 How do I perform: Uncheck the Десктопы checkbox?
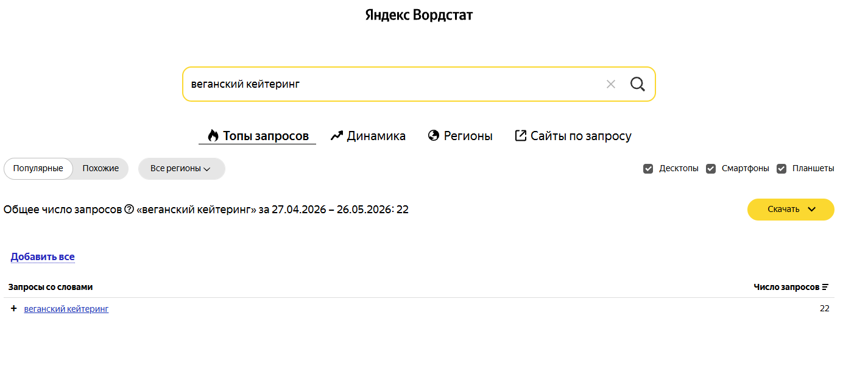648,169
